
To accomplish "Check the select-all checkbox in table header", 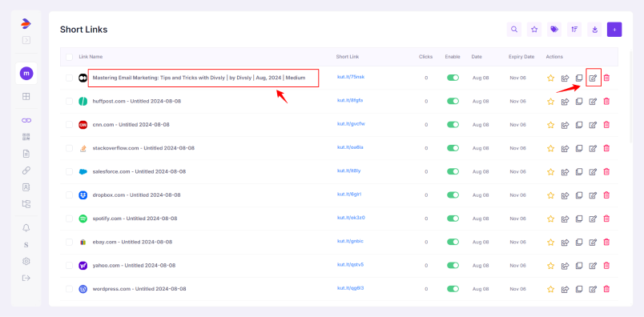I will [69, 57].
